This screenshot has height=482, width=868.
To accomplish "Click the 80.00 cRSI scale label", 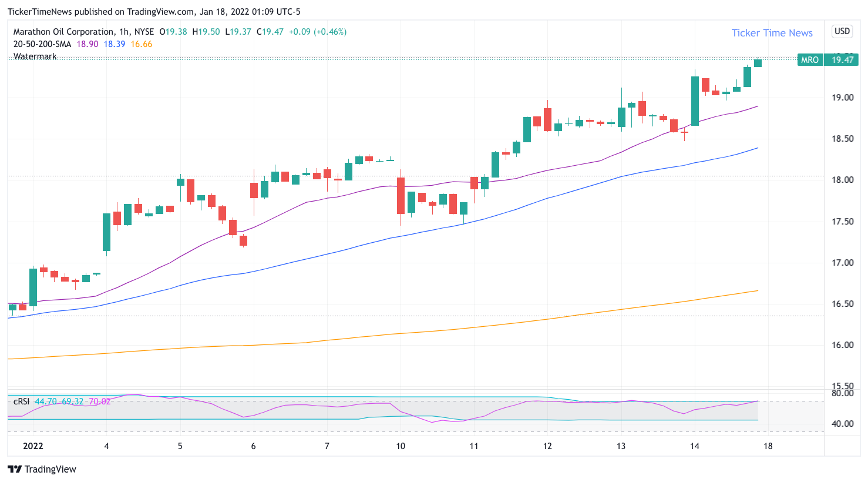I will coord(842,393).
